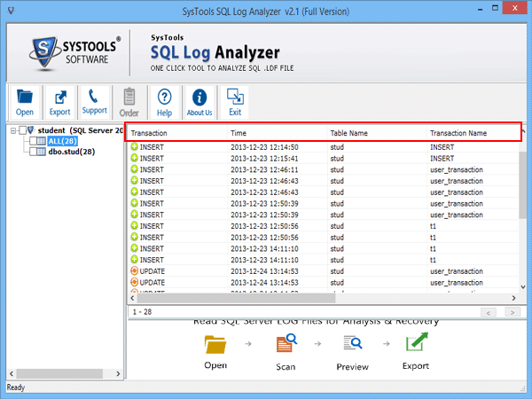The width and height of the screenshot is (532, 399).
Task: Click t1 in the 12:50:56 first row
Action: [x=433, y=226]
